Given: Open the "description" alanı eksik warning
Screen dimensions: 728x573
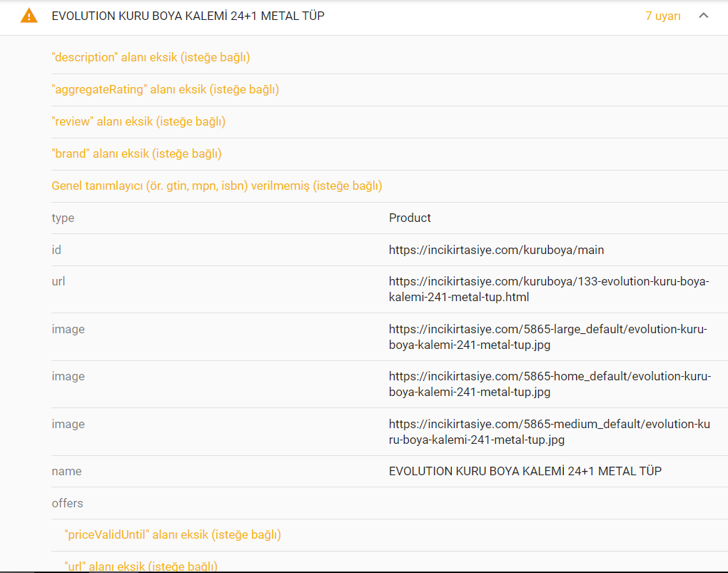Looking at the screenshot, I should coord(151,58).
